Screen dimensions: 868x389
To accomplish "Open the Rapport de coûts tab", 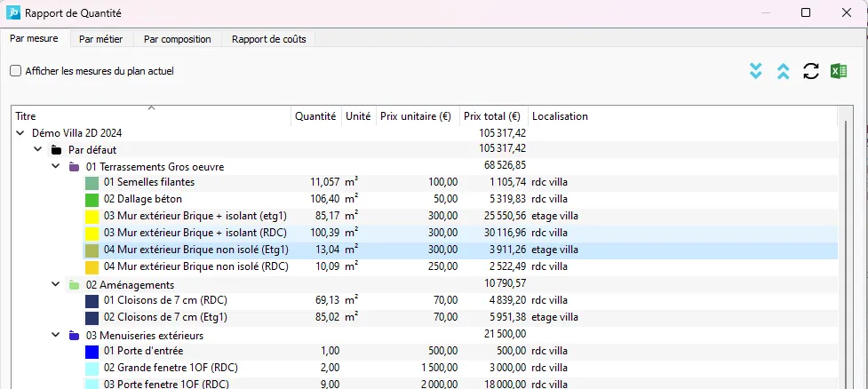I will tap(268, 39).
